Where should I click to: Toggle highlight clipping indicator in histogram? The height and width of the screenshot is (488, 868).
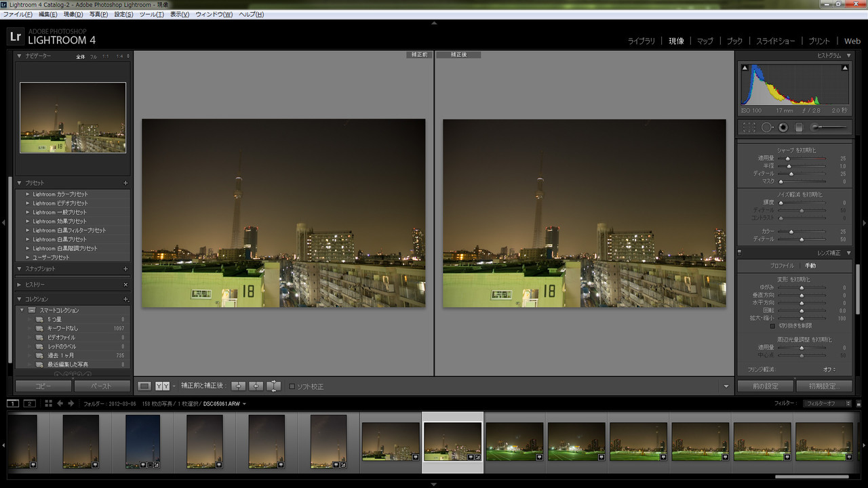pyautogui.click(x=845, y=68)
